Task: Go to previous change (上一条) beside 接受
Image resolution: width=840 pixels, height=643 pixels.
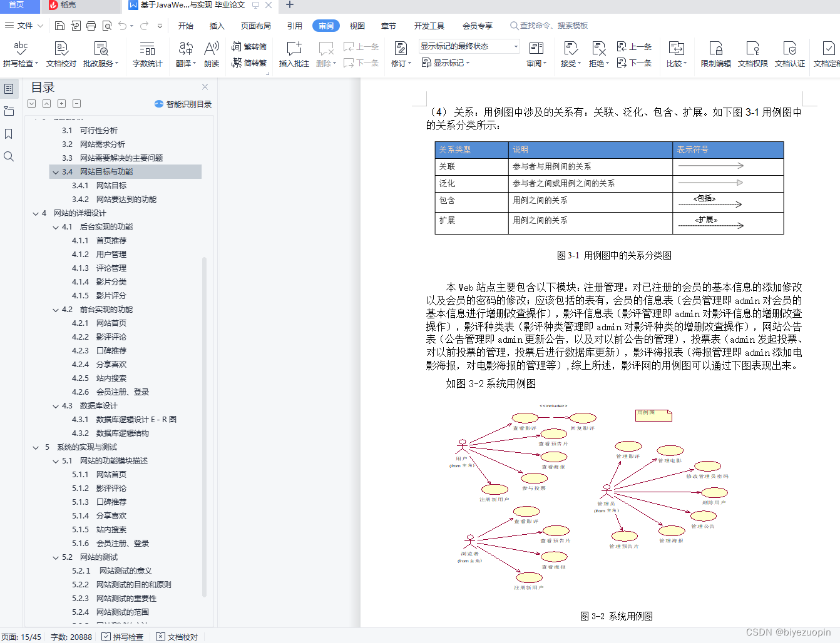Action: point(635,46)
